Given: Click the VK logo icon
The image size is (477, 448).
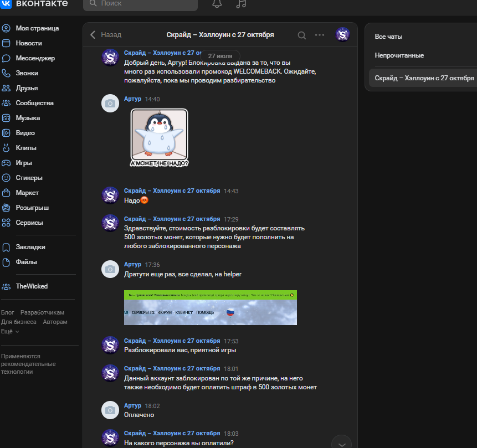Looking at the screenshot, I should 6,3.
